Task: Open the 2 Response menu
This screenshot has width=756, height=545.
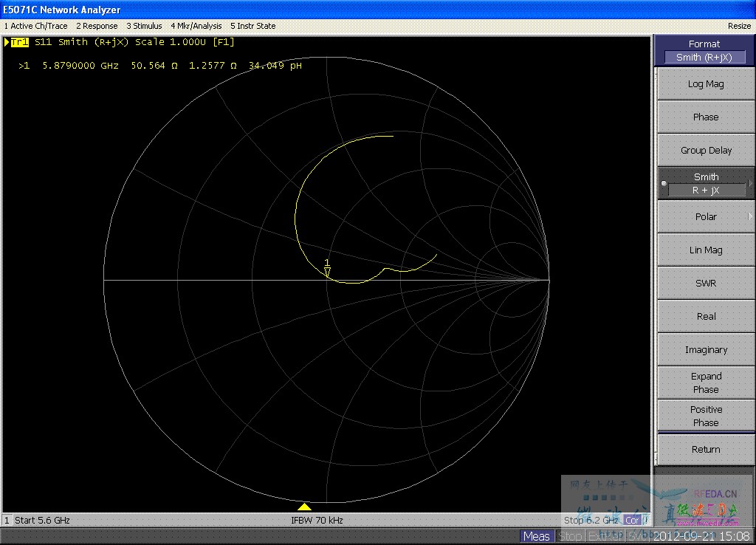Action: [x=97, y=26]
